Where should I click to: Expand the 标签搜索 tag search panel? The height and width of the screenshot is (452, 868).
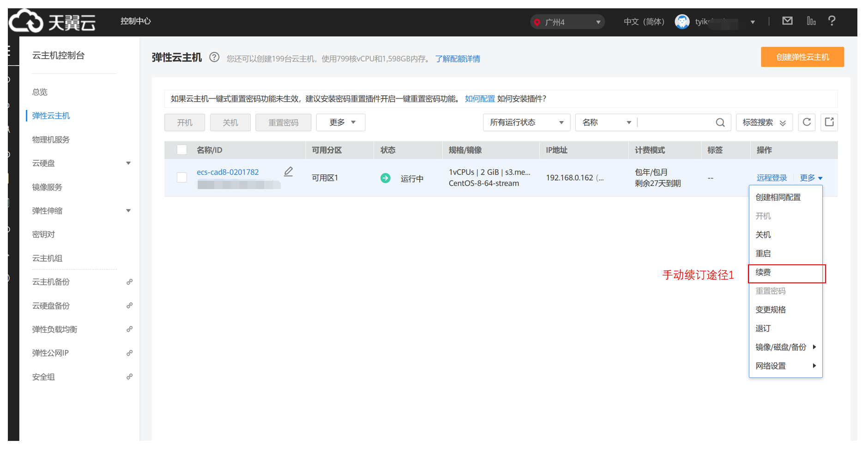pos(764,122)
